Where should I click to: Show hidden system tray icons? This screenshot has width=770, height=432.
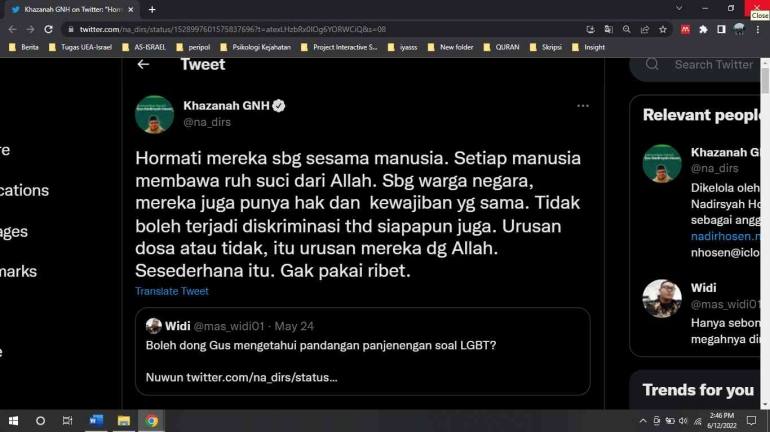[642, 421]
